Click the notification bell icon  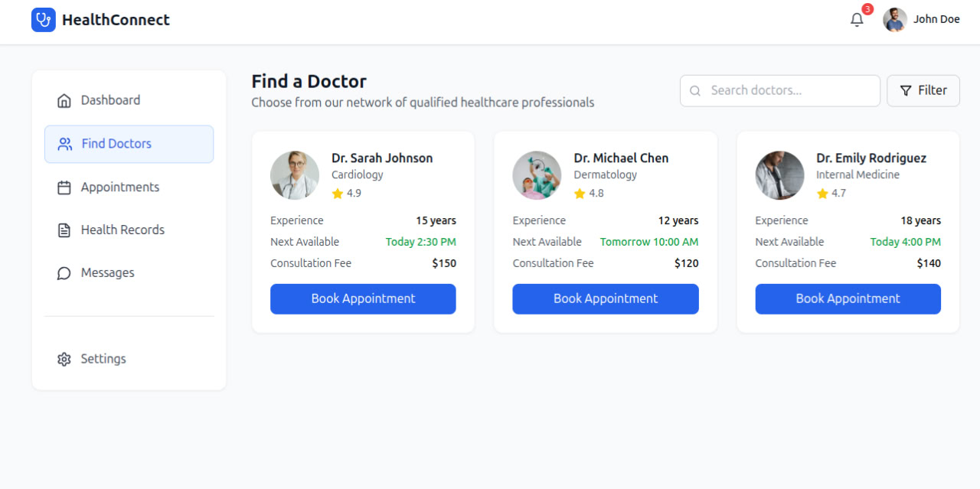coord(857,19)
